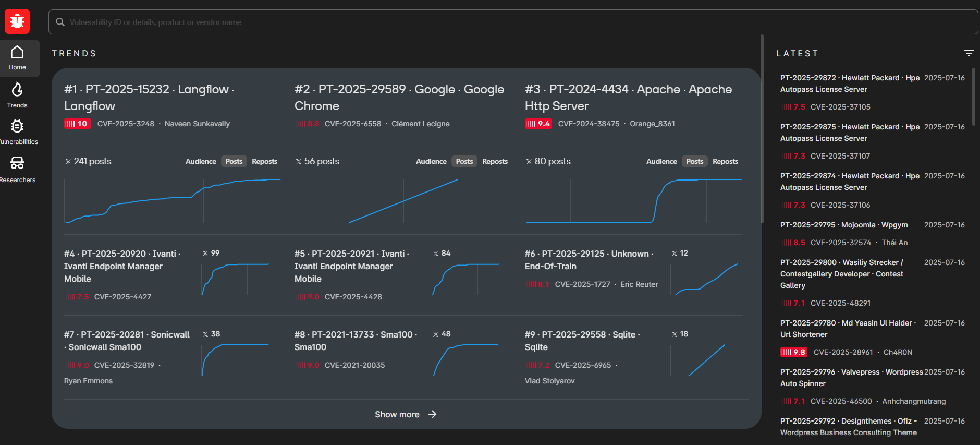Switch Google Chrome chart to Reposts
980x445 pixels.
click(495, 162)
